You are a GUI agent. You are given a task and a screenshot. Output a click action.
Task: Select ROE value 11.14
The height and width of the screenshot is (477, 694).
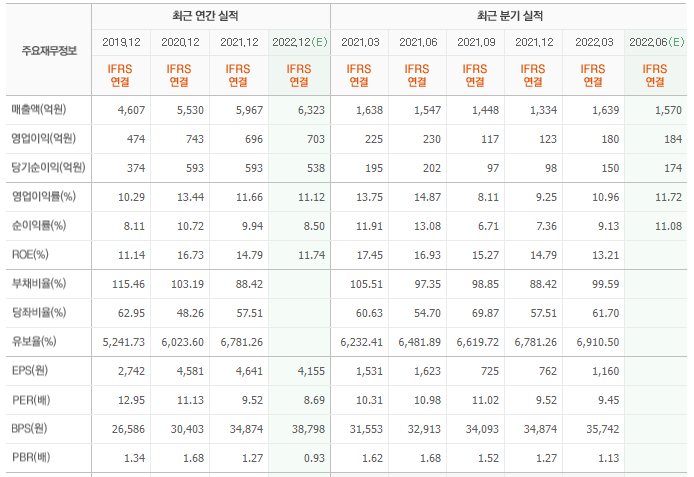(131, 255)
